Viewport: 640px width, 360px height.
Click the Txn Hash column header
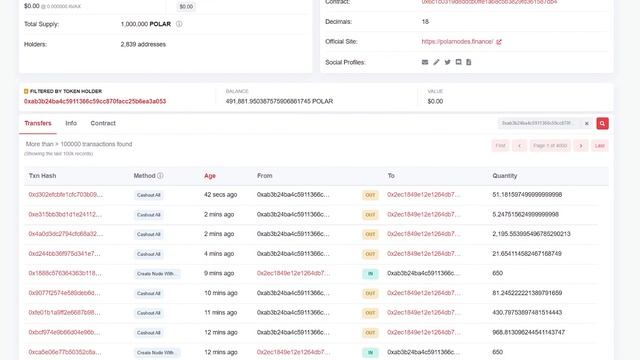42,176
